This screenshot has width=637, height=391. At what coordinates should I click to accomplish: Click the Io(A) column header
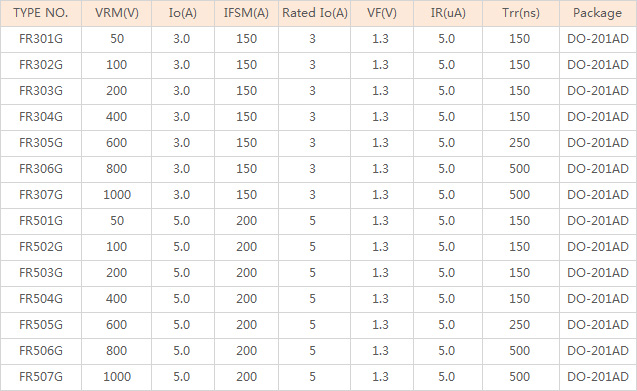182,13
